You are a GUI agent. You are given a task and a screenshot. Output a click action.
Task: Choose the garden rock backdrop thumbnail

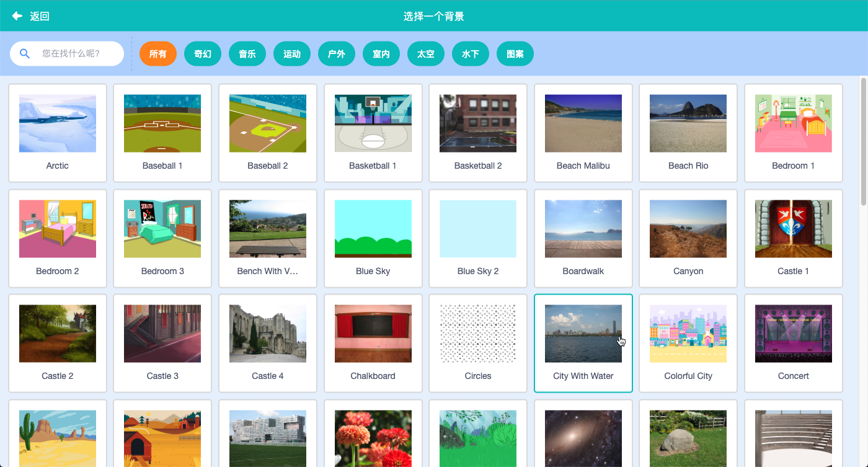688,438
